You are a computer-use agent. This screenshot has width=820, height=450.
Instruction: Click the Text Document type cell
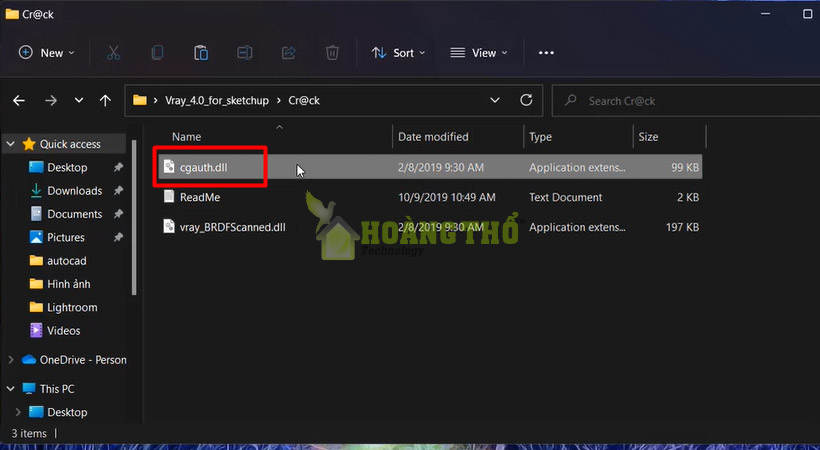point(565,197)
